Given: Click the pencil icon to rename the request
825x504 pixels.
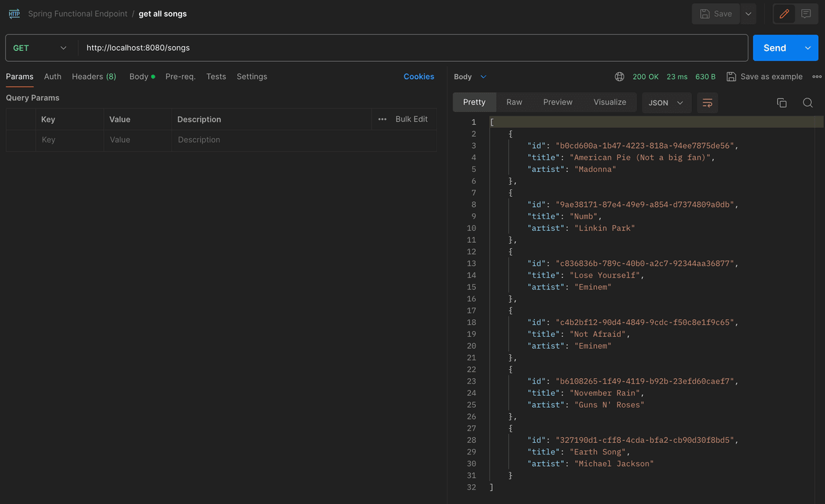Looking at the screenshot, I should tap(784, 13).
